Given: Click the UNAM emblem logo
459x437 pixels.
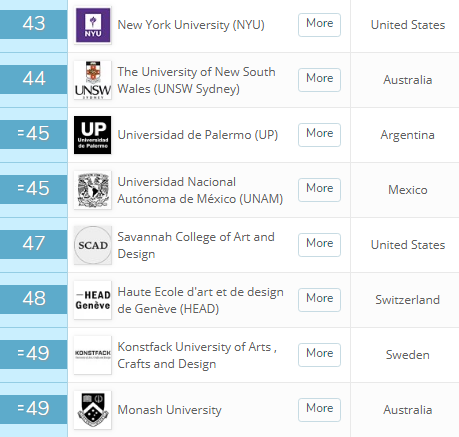Looking at the screenshot, I should click(93, 190).
